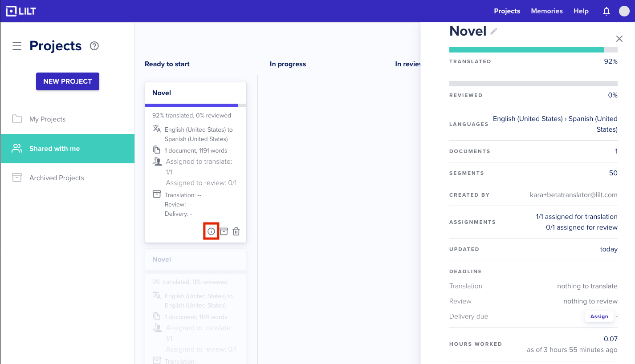Image resolution: width=635 pixels, height=364 pixels.
Task: Click the 'English (United States) › Spanish' languages value
Action: click(555, 124)
